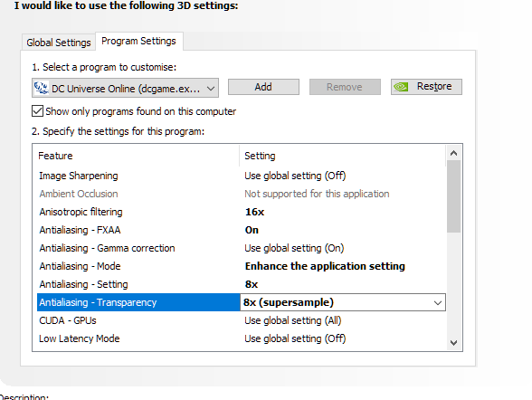Click the greyed-out Remove button
The image size is (532, 400).
(x=345, y=87)
